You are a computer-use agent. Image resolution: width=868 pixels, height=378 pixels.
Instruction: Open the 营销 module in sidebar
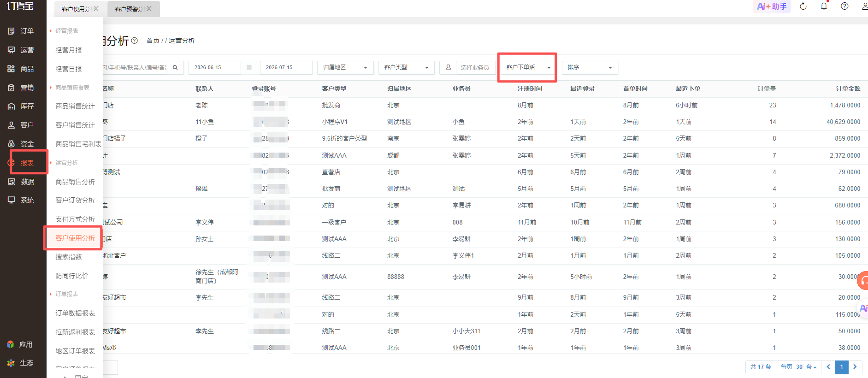(21, 88)
